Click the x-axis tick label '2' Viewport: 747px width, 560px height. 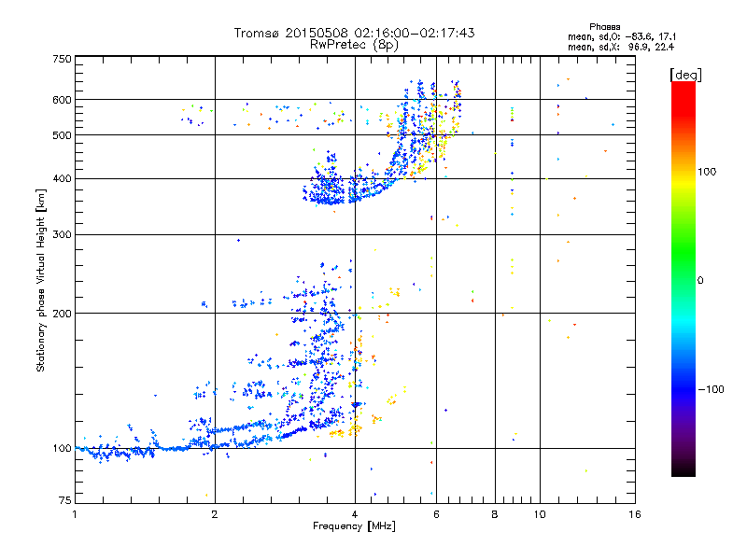(x=215, y=514)
